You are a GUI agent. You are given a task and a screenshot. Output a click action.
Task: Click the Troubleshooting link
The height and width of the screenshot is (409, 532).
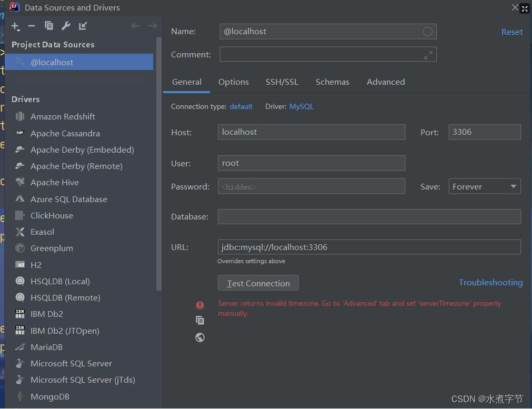pos(490,282)
